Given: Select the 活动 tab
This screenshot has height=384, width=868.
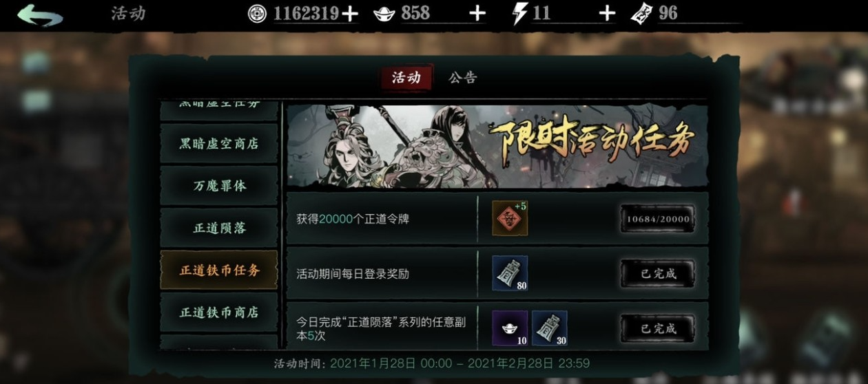Looking at the screenshot, I should [x=406, y=78].
